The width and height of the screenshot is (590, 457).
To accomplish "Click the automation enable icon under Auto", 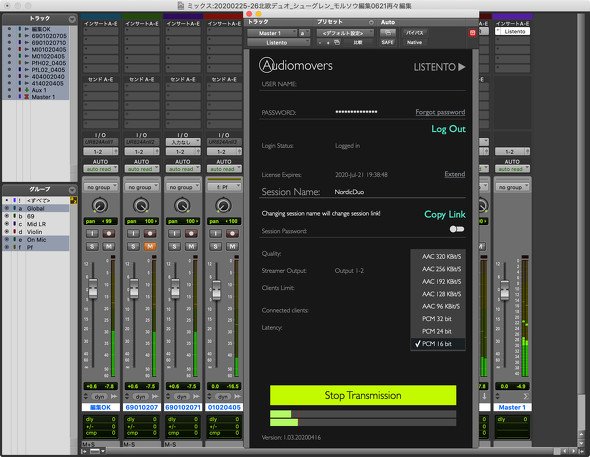I will tap(388, 33).
